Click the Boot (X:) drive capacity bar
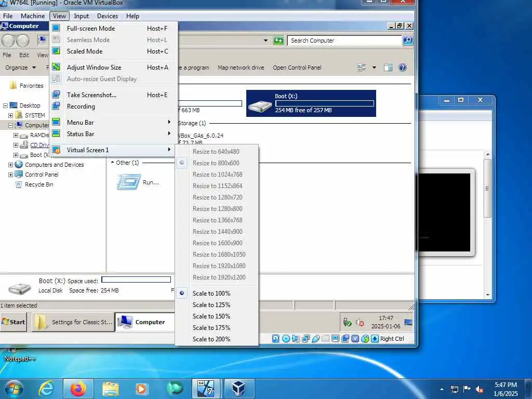 tap(325, 103)
